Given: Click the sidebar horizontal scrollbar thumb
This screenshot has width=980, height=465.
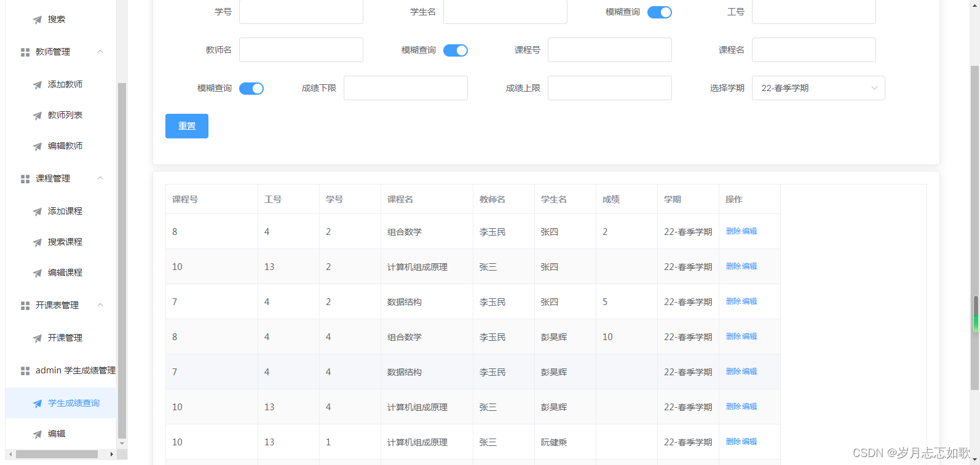Looking at the screenshot, I should 57,455.
